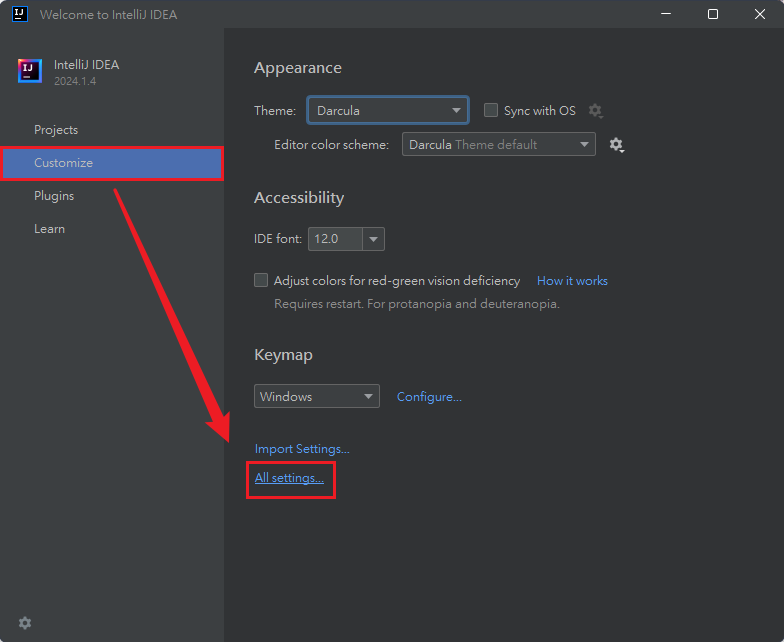Click the Keymap section heading

(x=284, y=355)
